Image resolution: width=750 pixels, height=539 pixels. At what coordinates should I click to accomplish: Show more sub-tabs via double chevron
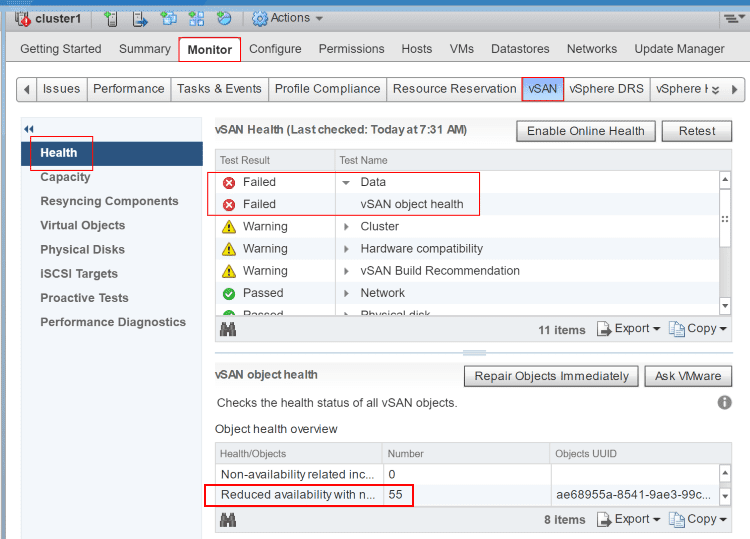[716, 90]
